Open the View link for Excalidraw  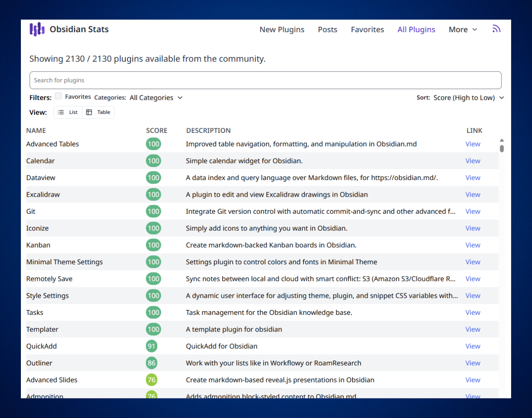[473, 195]
